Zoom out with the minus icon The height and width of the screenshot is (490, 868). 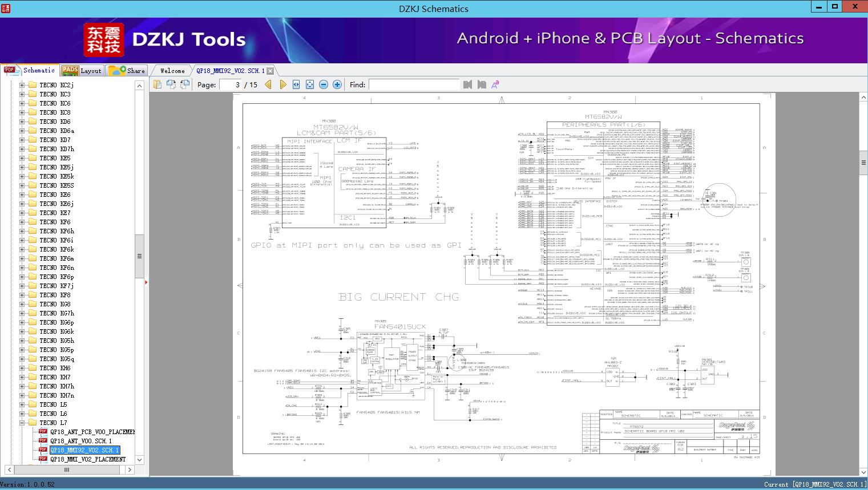pos(324,84)
